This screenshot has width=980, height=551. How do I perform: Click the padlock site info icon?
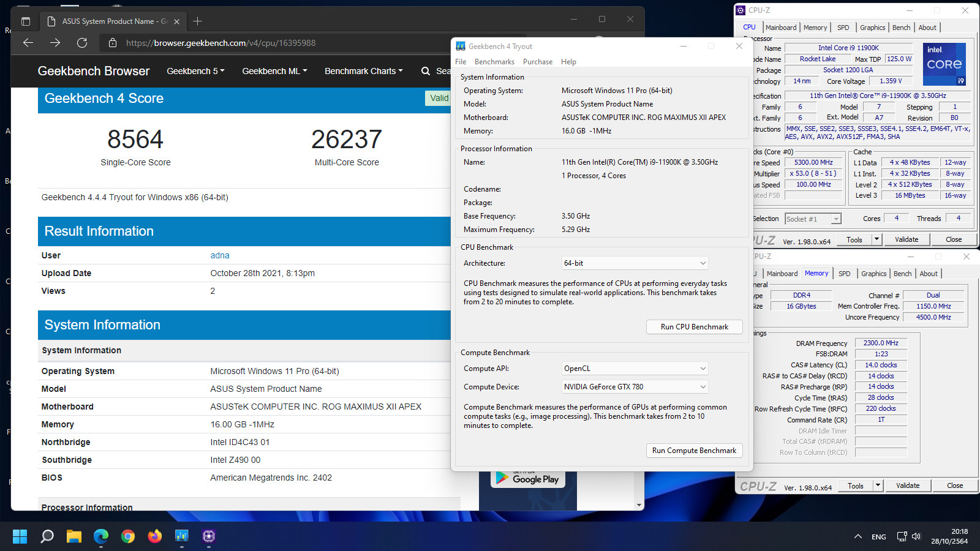pyautogui.click(x=112, y=43)
